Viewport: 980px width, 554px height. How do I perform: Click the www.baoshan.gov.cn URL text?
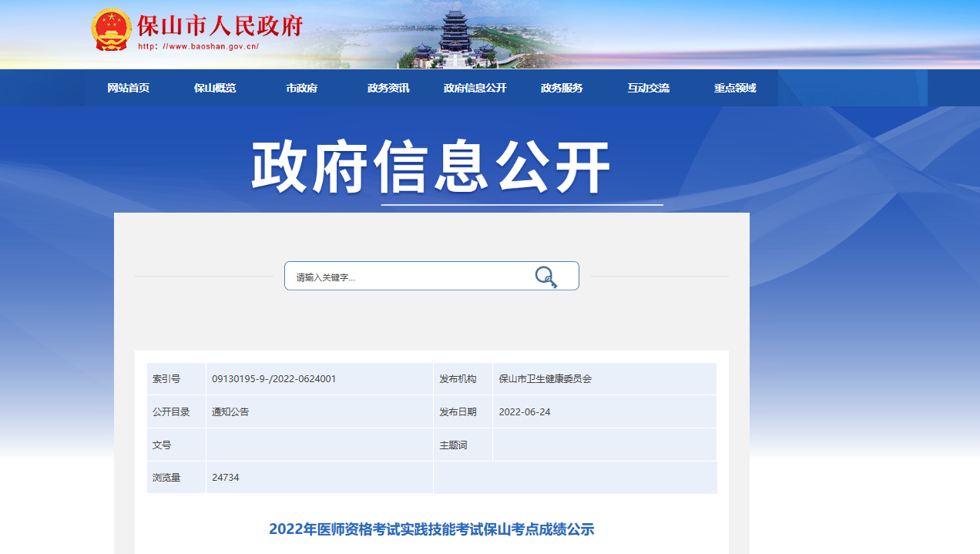point(198,46)
